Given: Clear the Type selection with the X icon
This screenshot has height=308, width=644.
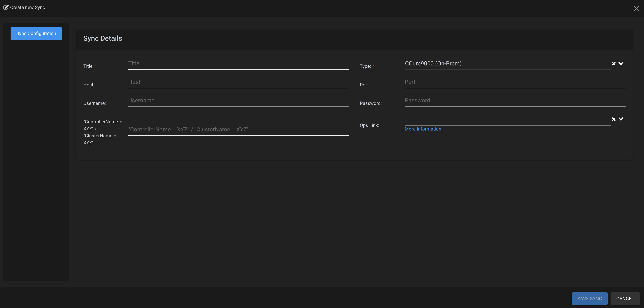Looking at the screenshot, I should (x=614, y=64).
